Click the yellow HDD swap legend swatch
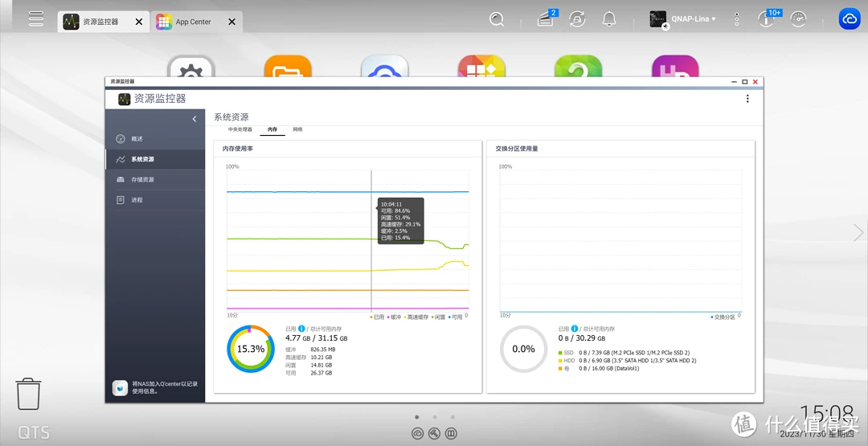The width and height of the screenshot is (868, 446). click(x=560, y=360)
